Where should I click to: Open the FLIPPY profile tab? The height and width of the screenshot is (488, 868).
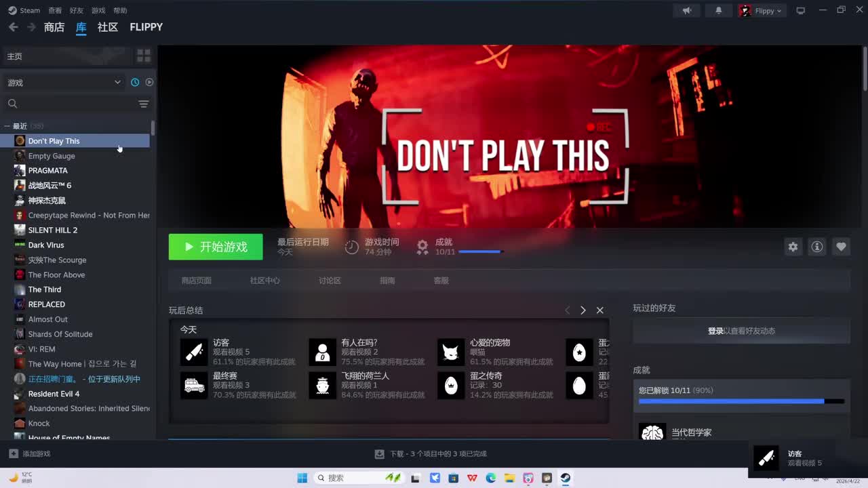pyautogui.click(x=146, y=27)
